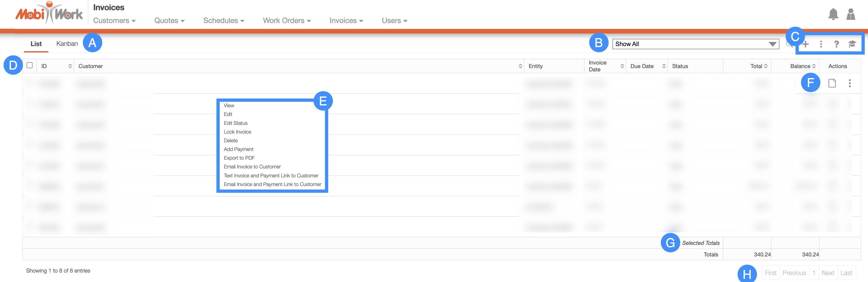The height and width of the screenshot is (282, 868).
Task: Open first row three-dot actions menu
Action: (850, 83)
